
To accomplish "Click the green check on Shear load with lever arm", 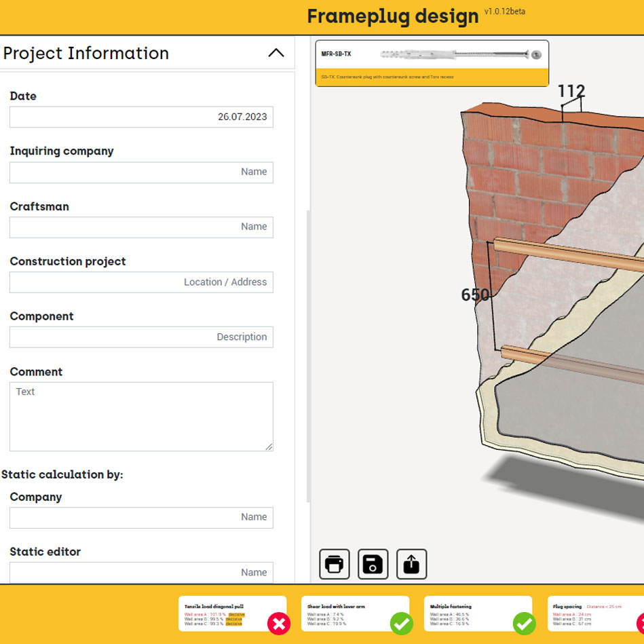I will click(401, 623).
